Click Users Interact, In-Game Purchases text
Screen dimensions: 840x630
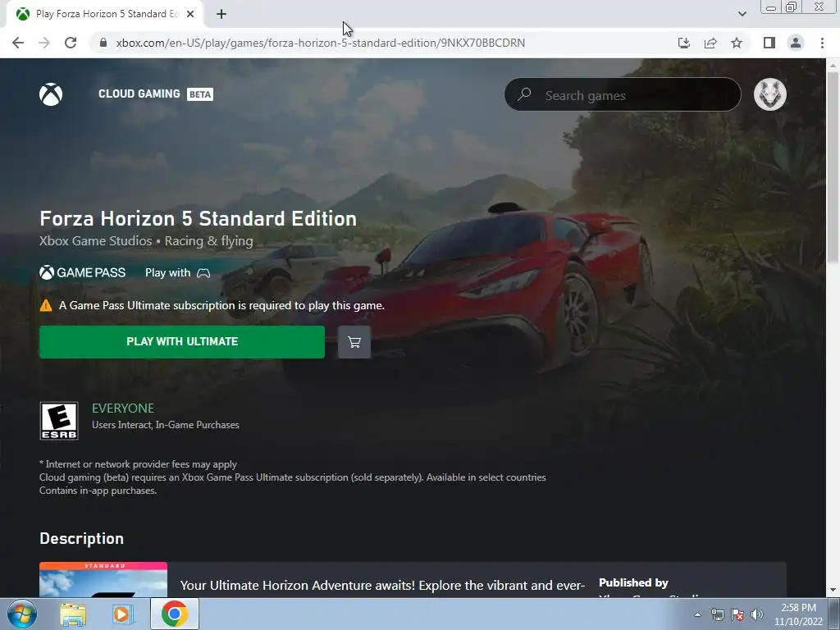tap(166, 425)
